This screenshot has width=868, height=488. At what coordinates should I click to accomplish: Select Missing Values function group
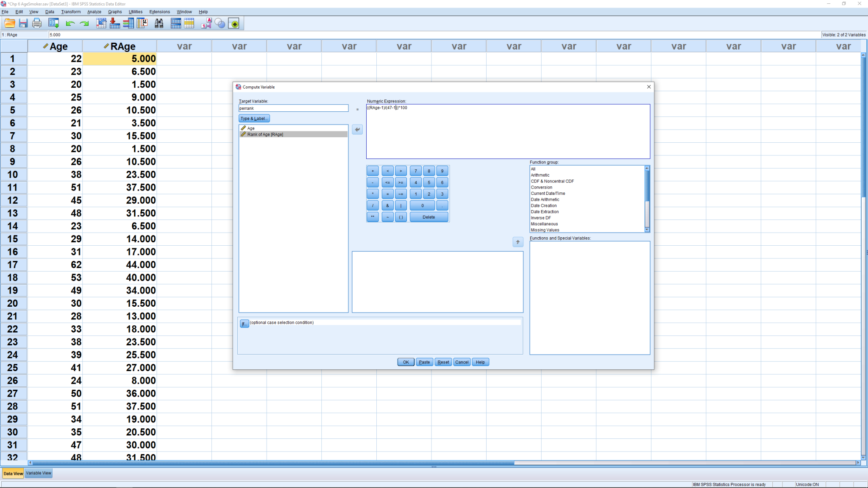[x=545, y=230]
